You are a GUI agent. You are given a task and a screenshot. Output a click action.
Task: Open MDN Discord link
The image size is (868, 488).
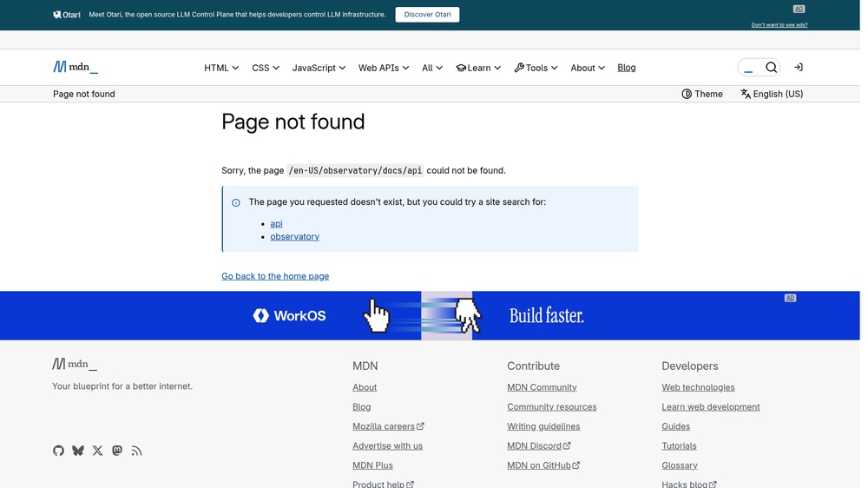point(539,445)
